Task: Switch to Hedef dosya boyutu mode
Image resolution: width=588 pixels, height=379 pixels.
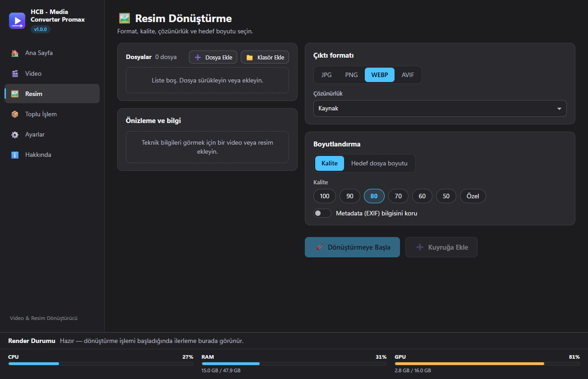Action: pos(379,163)
